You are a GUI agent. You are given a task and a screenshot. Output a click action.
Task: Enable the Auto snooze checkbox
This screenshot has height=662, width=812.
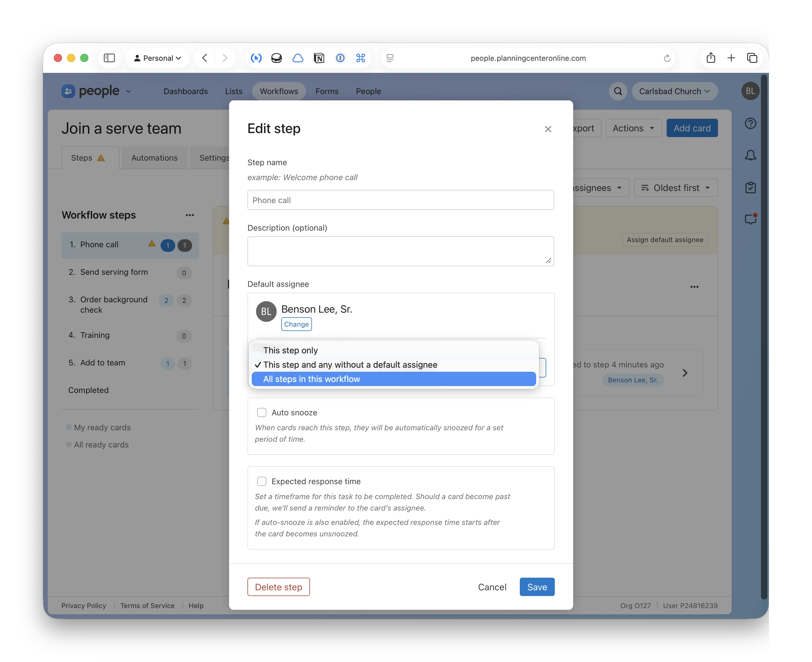click(262, 412)
